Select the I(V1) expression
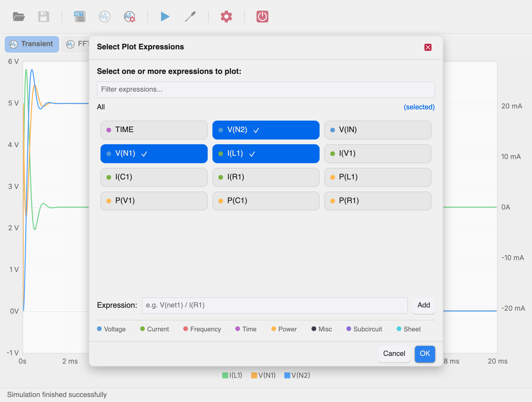The height and width of the screenshot is (402, 532). click(378, 153)
